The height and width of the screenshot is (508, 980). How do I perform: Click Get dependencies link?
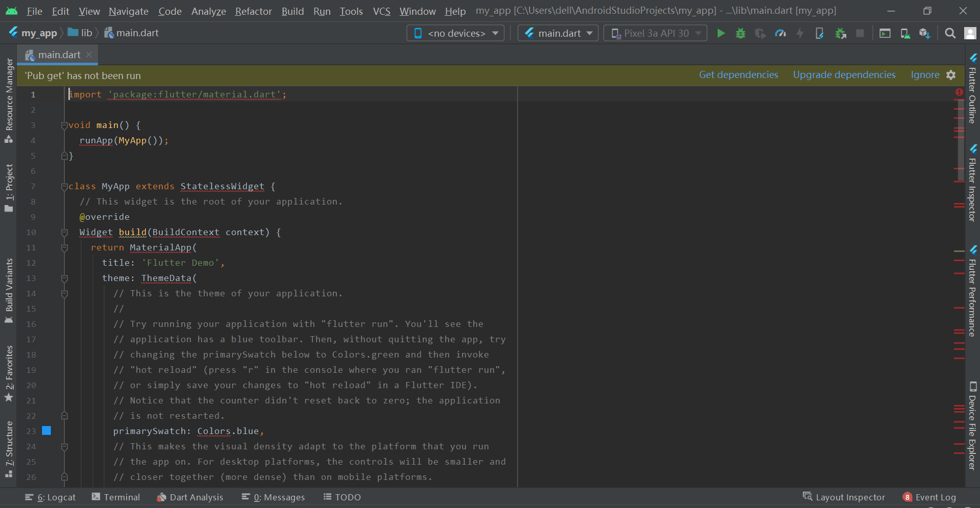coord(738,75)
